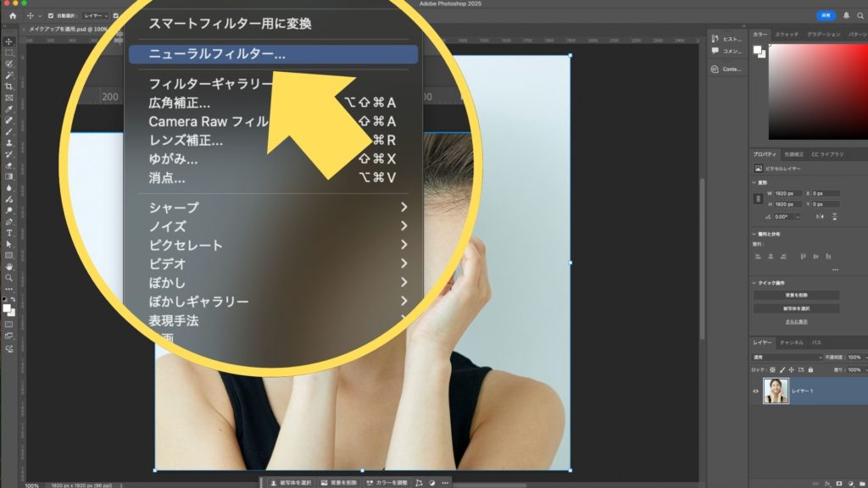Click the lock all padlock icon
The width and height of the screenshot is (868, 488).
click(x=811, y=370)
